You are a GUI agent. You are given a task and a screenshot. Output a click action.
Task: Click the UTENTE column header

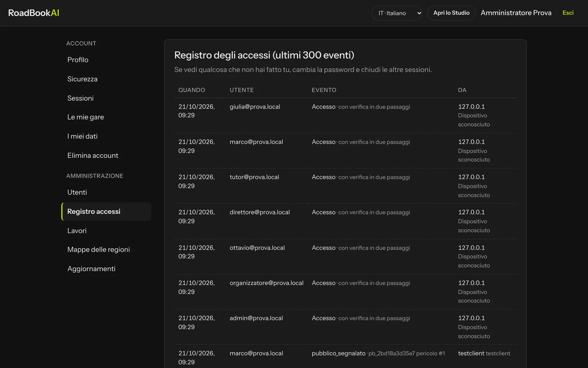coord(241,90)
